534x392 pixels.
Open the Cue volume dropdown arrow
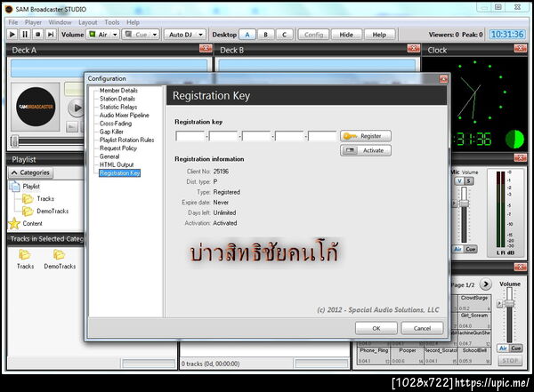coord(155,35)
